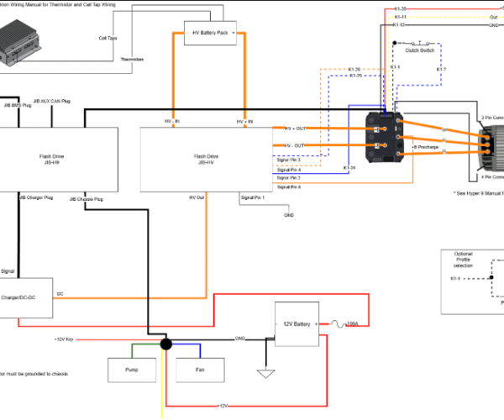Select the 12V Battery box
The image size is (504, 420).
point(297,324)
